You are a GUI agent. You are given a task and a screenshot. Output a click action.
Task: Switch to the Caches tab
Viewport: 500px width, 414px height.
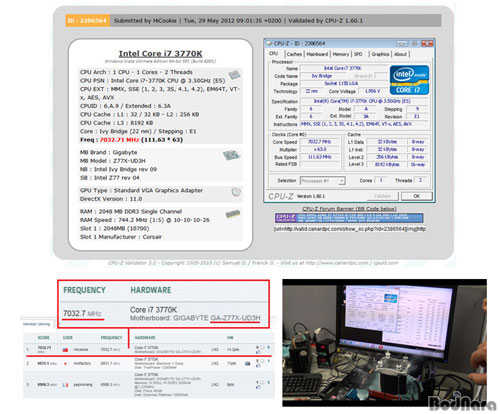pyautogui.click(x=294, y=54)
